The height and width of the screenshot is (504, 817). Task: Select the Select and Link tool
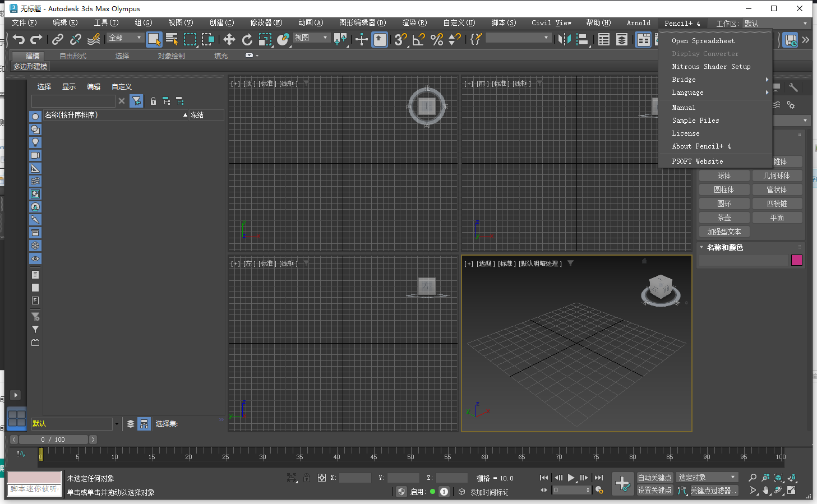click(x=58, y=39)
